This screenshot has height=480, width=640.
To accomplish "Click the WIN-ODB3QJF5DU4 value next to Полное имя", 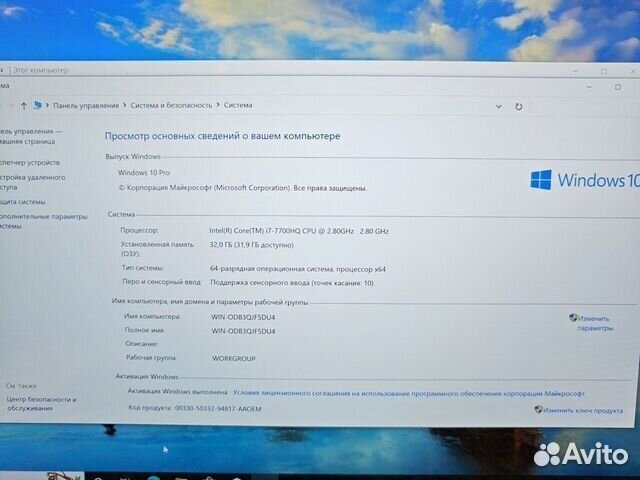I will [x=243, y=331].
